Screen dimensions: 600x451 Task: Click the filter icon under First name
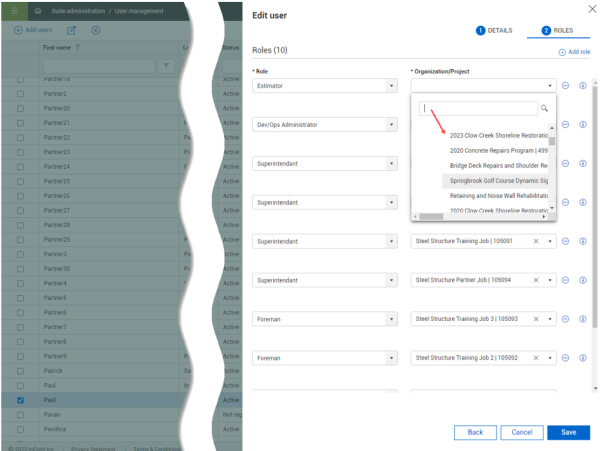click(166, 66)
